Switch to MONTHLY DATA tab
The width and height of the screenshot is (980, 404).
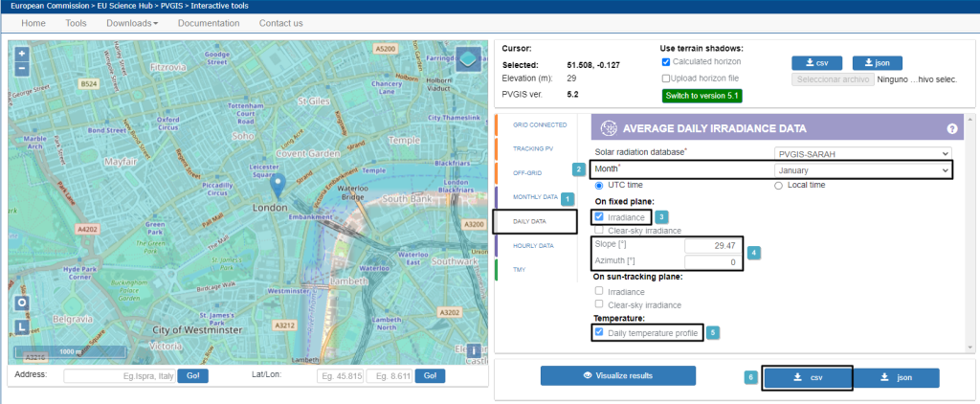535,197
